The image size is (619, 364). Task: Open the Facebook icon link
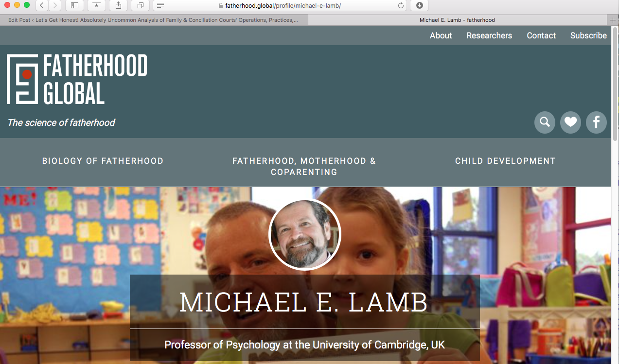pos(596,122)
